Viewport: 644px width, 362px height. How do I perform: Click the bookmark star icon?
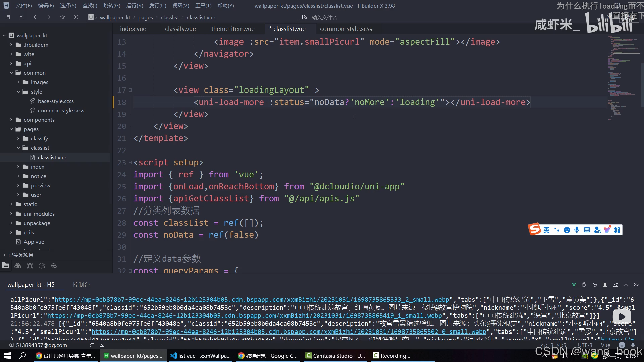coord(62,17)
